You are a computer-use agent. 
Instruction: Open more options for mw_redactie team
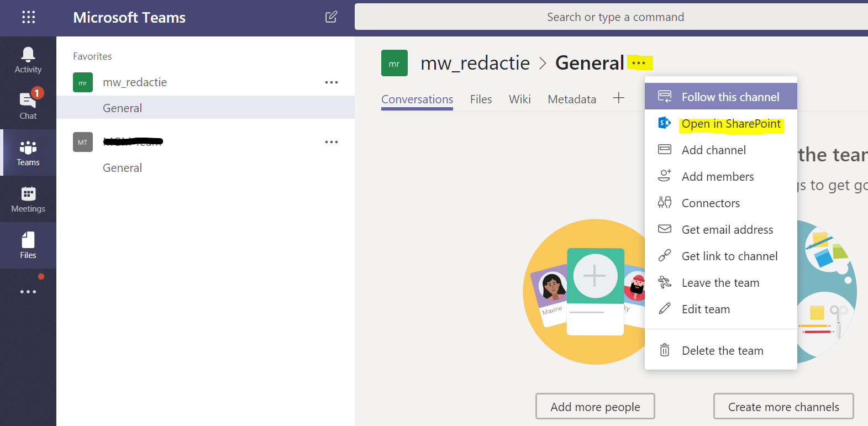pyautogui.click(x=332, y=82)
